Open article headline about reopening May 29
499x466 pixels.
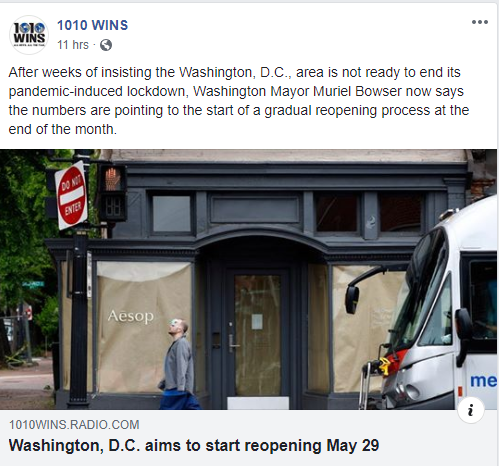(194, 445)
